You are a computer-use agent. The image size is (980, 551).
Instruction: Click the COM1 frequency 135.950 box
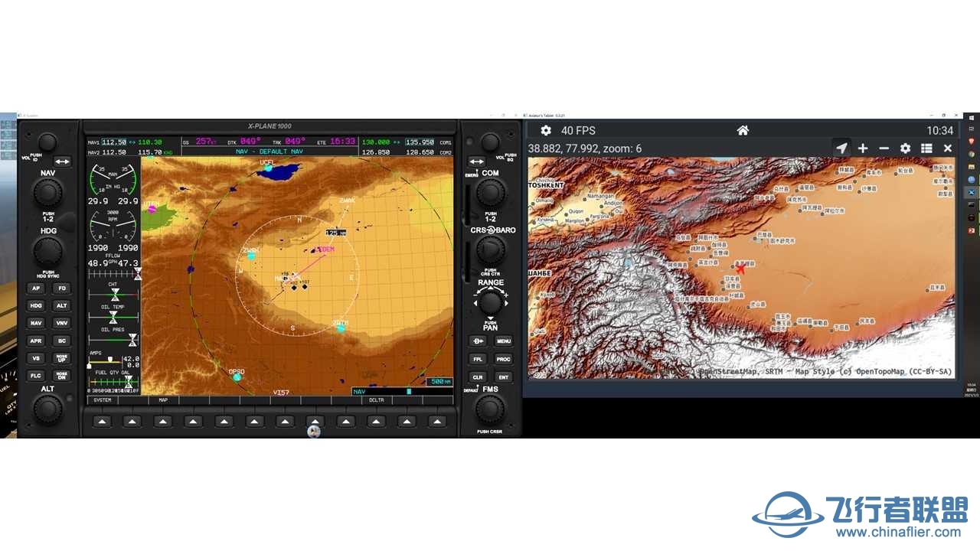click(420, 142)
